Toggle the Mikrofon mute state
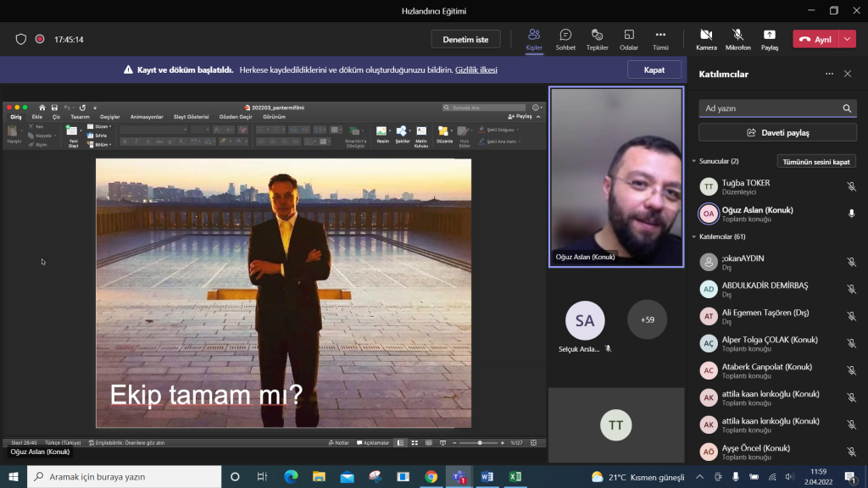 738,38
